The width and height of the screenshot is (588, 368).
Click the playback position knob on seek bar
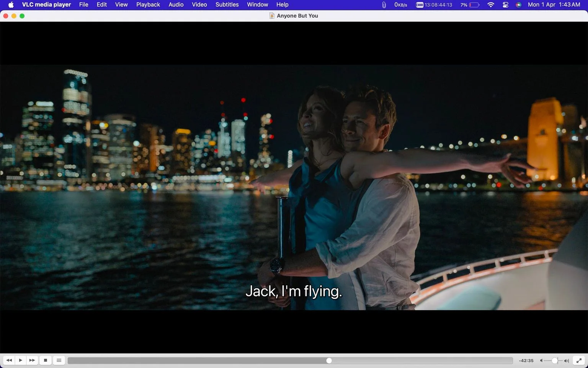point(329,361)
